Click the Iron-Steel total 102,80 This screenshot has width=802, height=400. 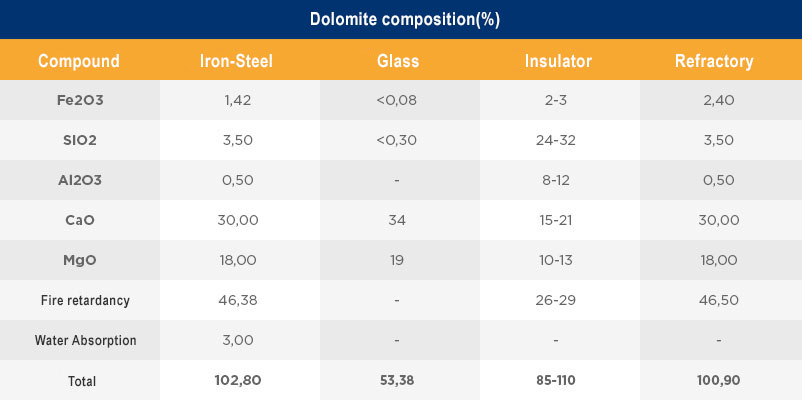(238, 380)
